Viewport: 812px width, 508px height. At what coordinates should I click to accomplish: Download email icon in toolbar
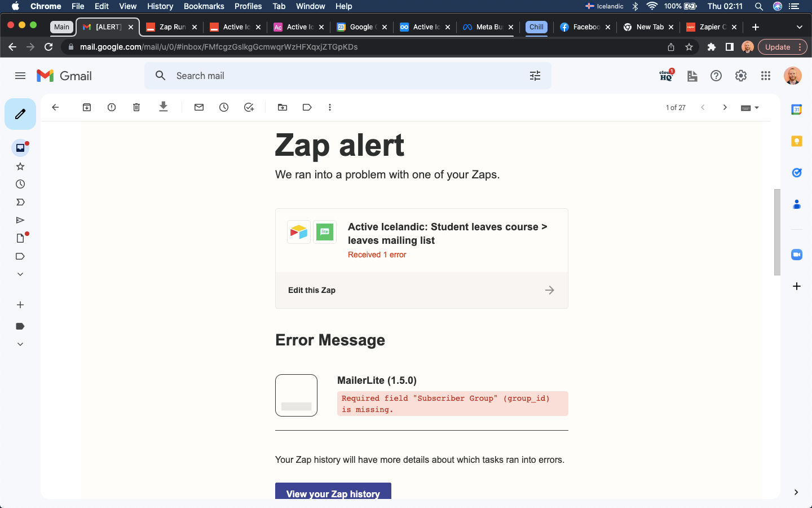click(164, 107)
